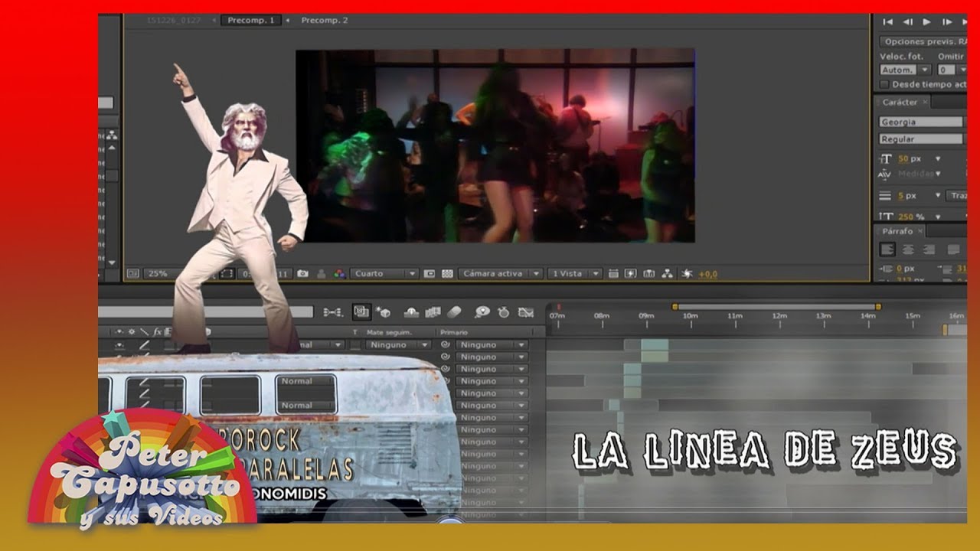Click the brainstorm icon in timeline

[x=482, y=311]
